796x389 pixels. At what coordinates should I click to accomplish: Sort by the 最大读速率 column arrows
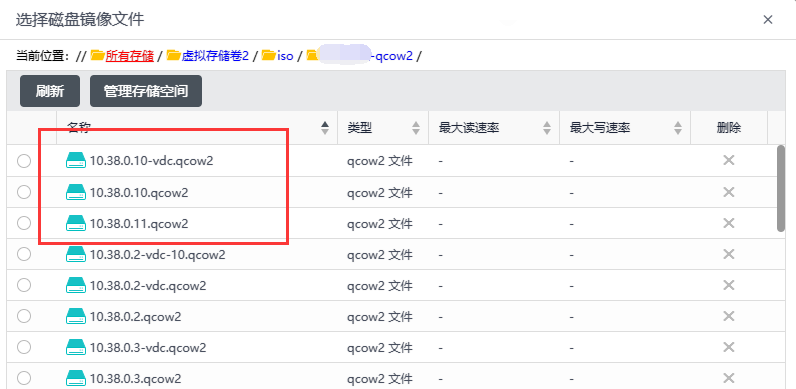coord(547,128)
